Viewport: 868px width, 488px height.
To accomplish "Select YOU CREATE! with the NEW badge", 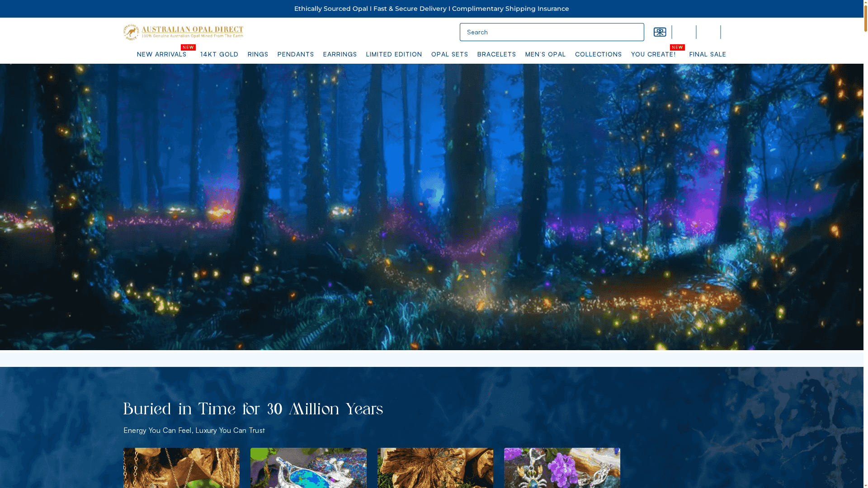I will pos(654,54).
